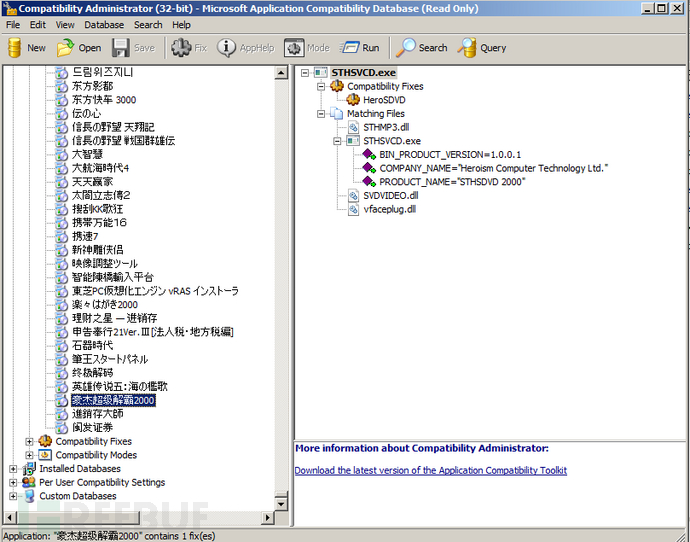
Task: Click the Fix gear toolbar icon
Action: pyautogui.click(x=181, y=48)
